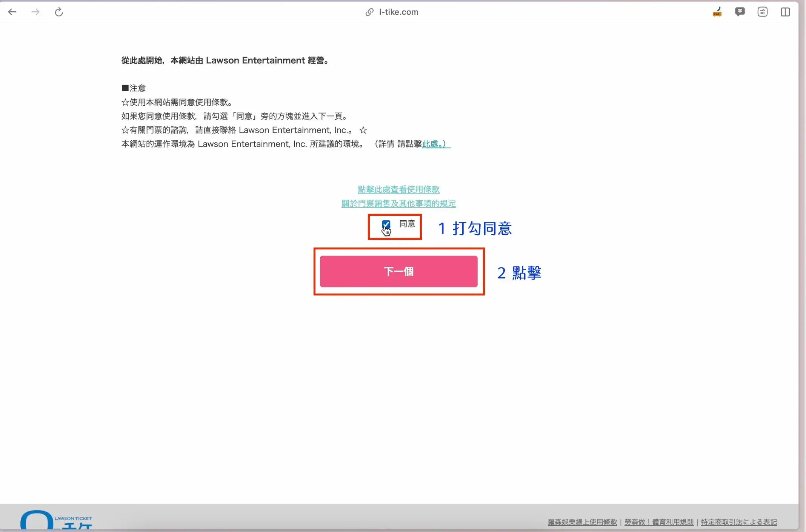Click the Lawson Ticket logo in footer
The width and height of the screenshot is (806, 532).
tap(56, 521)
